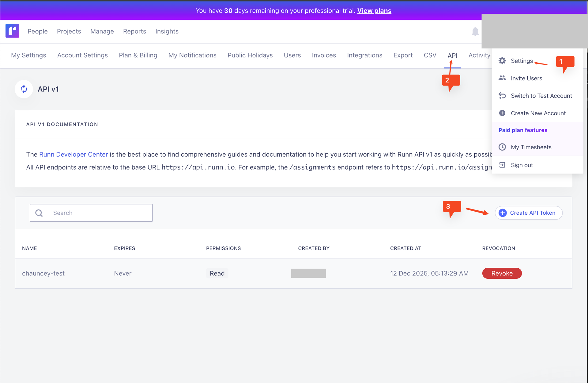Click the 12 Dec 2025 created timestamp
Image resolution: width=588 pixels, height=383 pixels.
(x=429, y=273)
